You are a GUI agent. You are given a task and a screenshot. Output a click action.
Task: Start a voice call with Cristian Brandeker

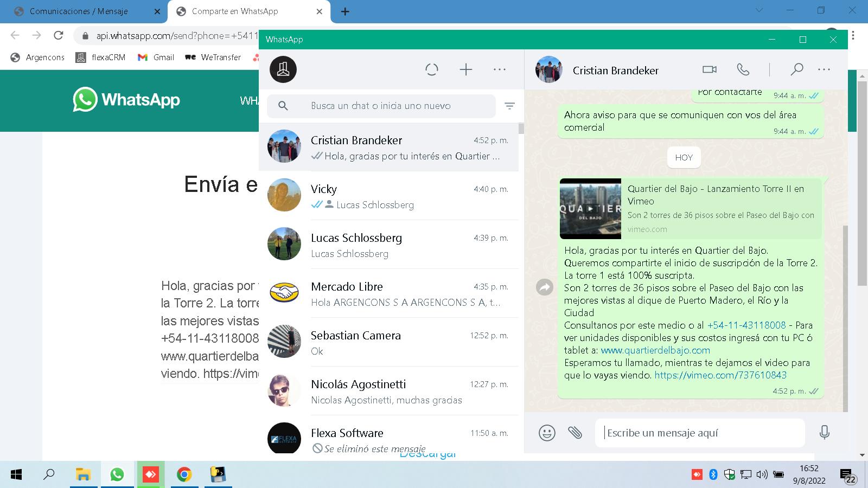click(743, 69)
